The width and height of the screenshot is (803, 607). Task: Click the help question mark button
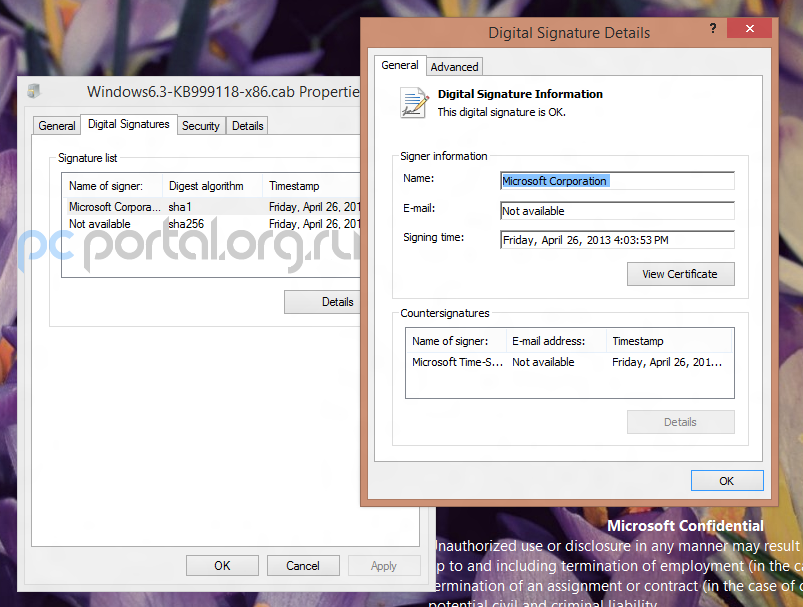(712, 31)
